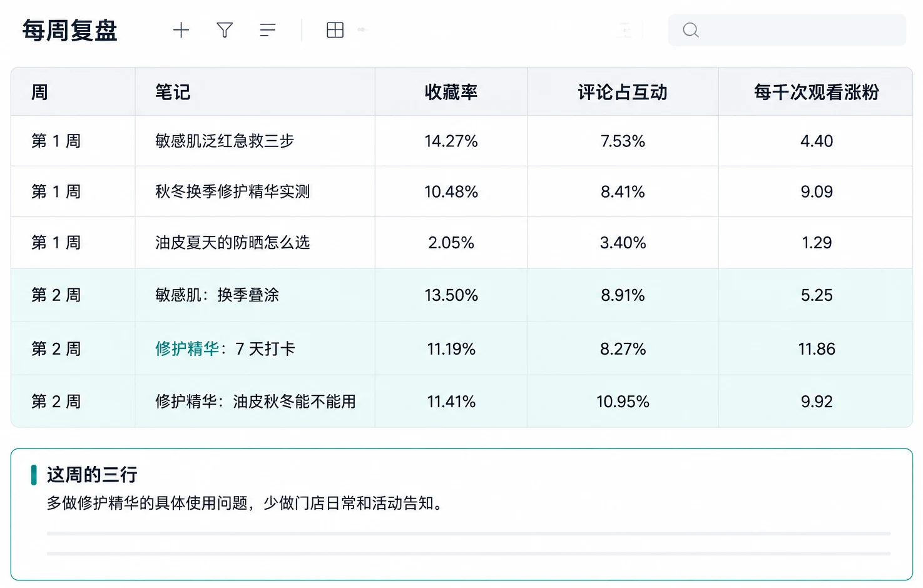Screen dimensions: 923x588
Task: Select the note 敏感肌泛红急救三步
Action: tap(225, 141)
